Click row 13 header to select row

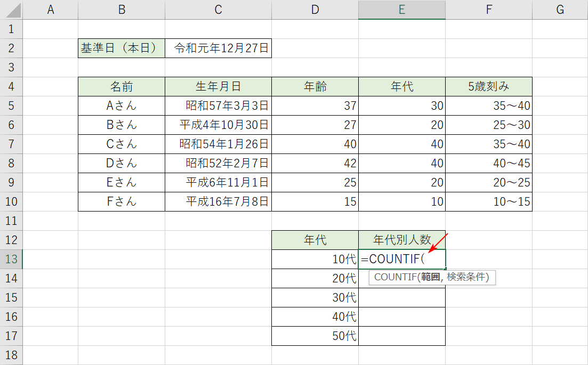click(x=12, y=259)
